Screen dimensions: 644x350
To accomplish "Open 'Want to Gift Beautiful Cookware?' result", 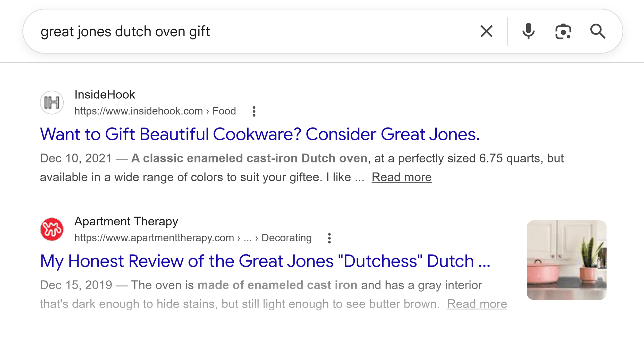I will 260,134.
